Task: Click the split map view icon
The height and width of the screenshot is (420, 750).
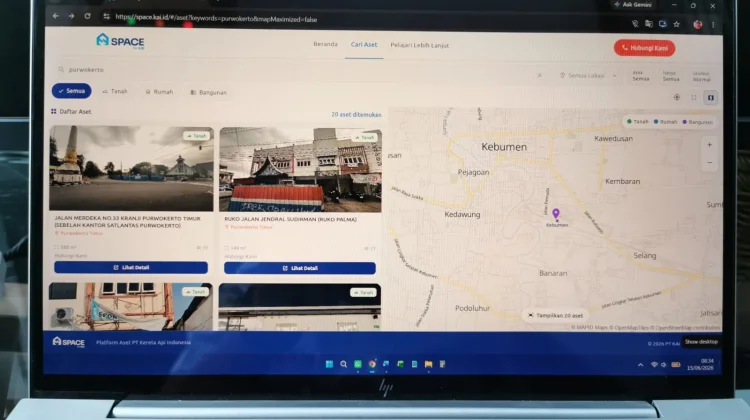Action: click(711, 98)
